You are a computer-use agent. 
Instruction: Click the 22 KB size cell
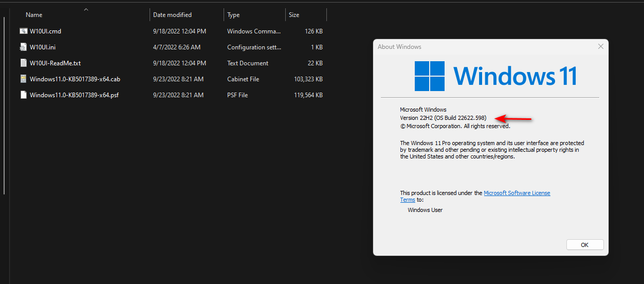coord(315,63)
